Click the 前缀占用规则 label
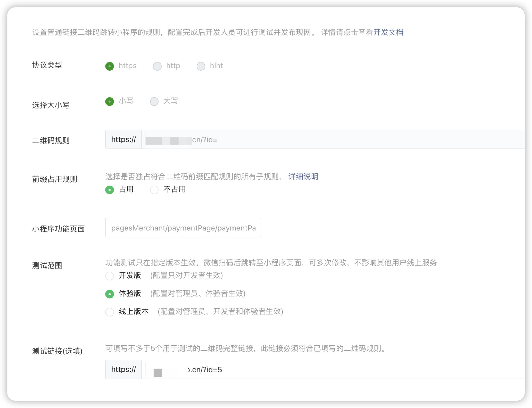 click(55, 179)
